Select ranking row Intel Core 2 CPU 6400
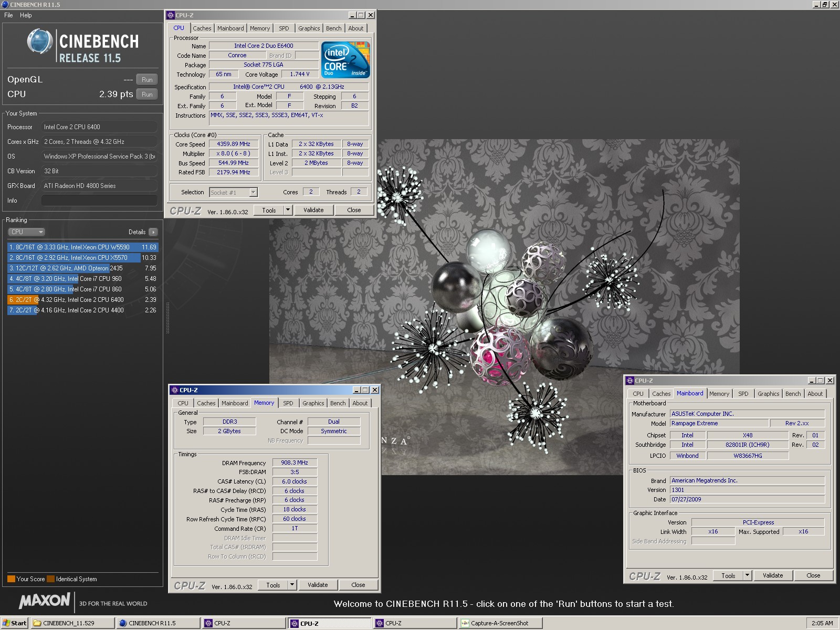This screenshot has width=840, height=630. 82,300
